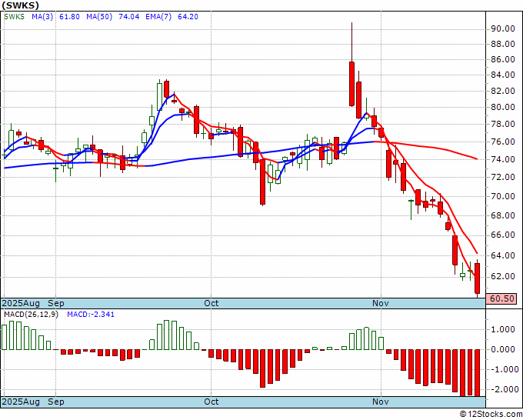Click 2025Aug on the MACD date axis
This screenshot has width=523, height=420.
pyautogui.click(x=21, y=402)
